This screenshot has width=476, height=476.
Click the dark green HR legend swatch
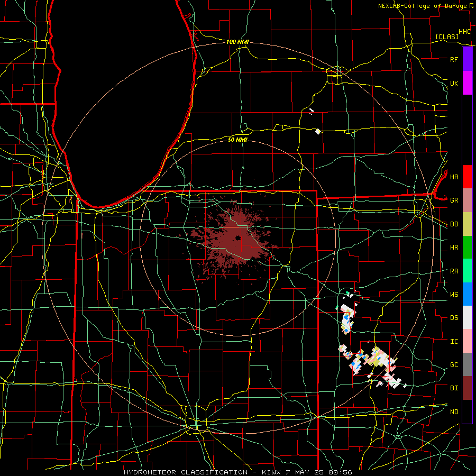click(467, 248)
